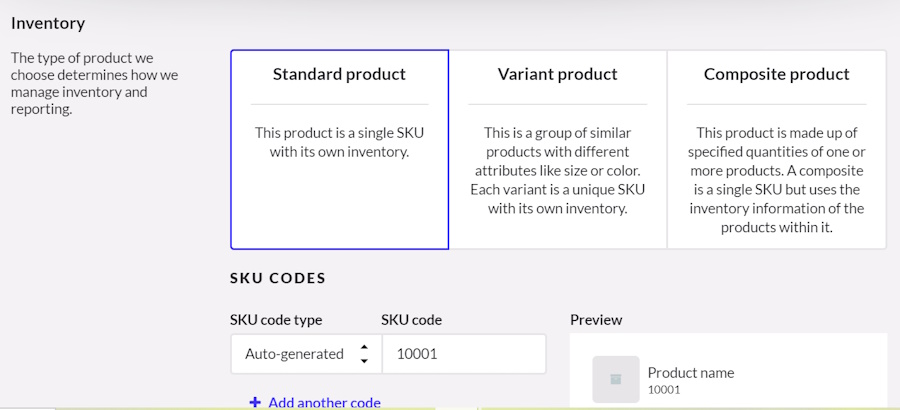Click the up-down arrows on SKU code type
This screenshot has height=410, width=900.
[364, 354]
